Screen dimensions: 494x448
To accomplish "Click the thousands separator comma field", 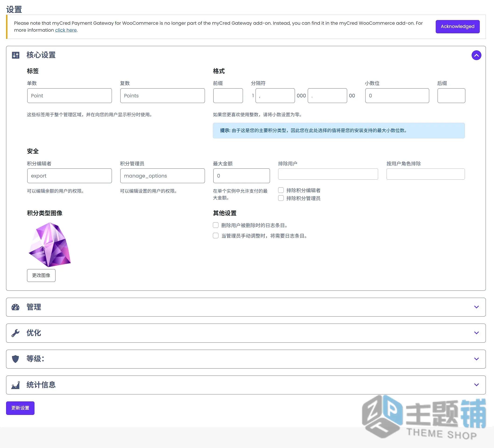I will coord(275,96).
